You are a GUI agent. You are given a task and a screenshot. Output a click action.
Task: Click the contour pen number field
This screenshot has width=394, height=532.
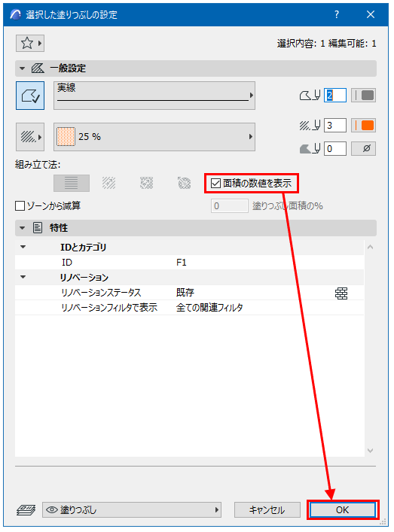335,96
